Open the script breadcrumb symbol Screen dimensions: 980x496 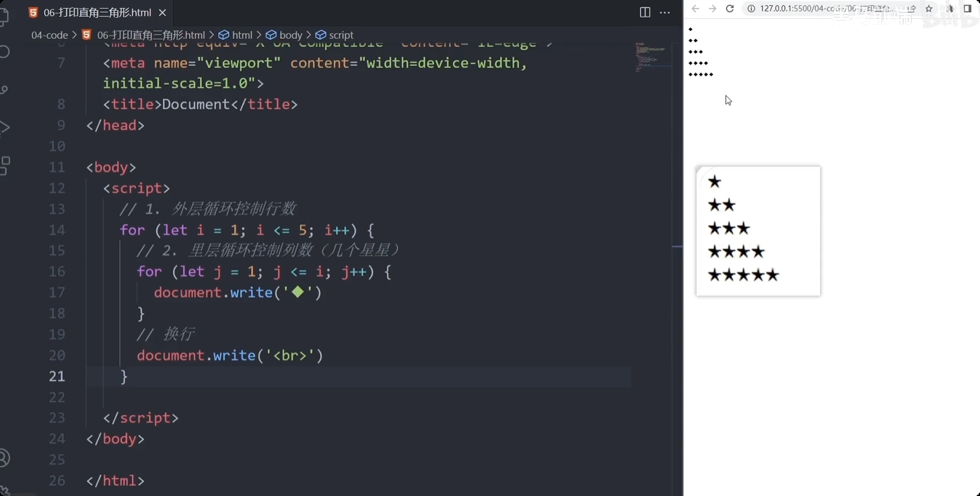(x=335, y=35)
